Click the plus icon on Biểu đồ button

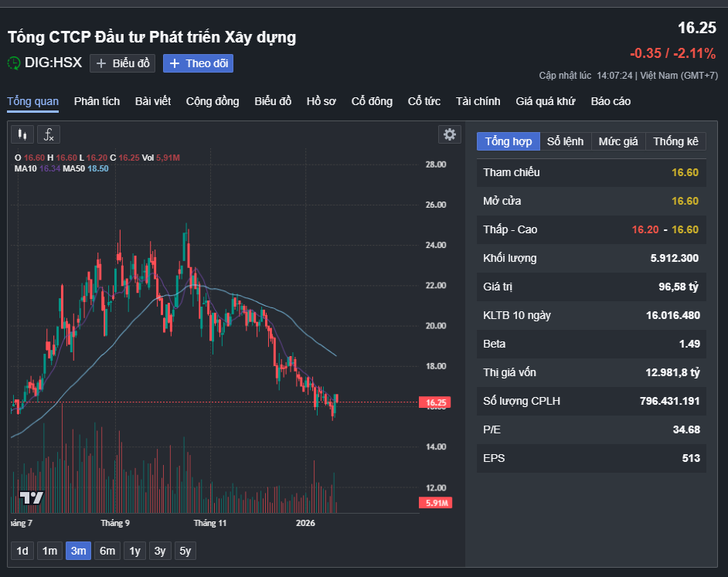tap(102, 63)
